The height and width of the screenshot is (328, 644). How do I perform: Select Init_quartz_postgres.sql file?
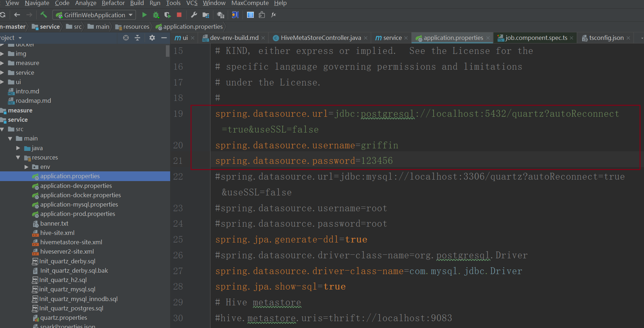71,308
